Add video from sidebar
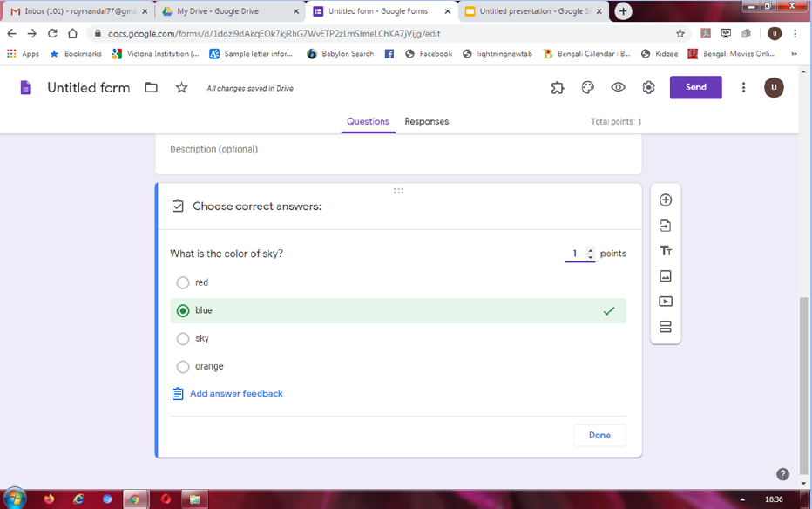 [x=666, y=302]
